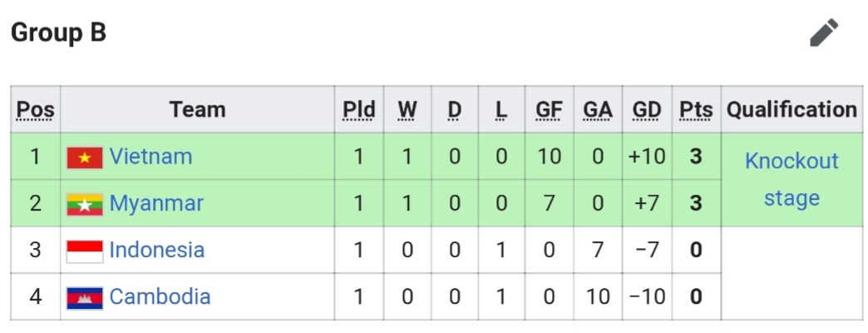
Task: Click the Myanmar flag icon
Action: click(85, 204)
